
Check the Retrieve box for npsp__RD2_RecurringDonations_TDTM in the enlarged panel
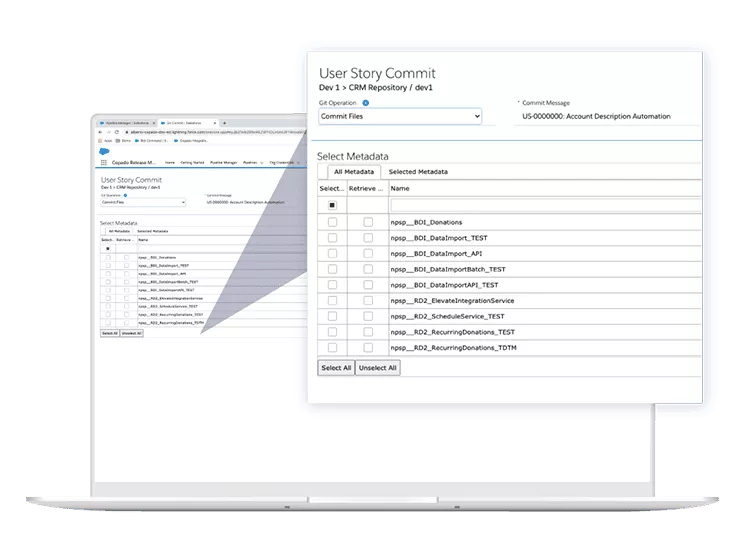[x=368, y=347]
